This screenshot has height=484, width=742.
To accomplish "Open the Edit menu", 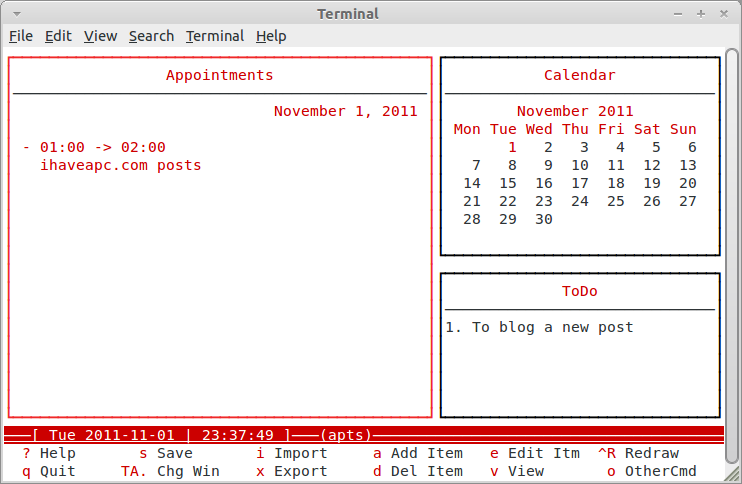I will point(58,36).
